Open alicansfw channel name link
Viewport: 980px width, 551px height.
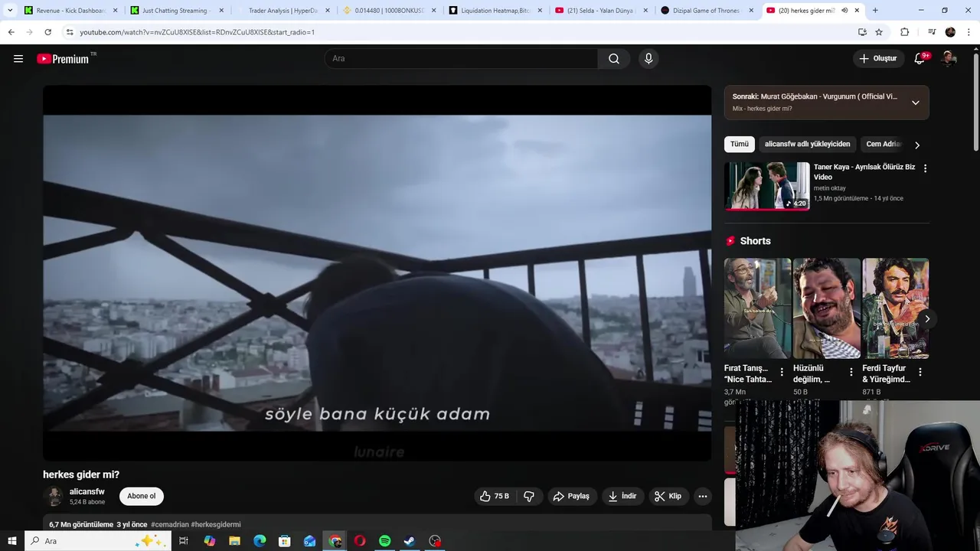tap(87, 492)
